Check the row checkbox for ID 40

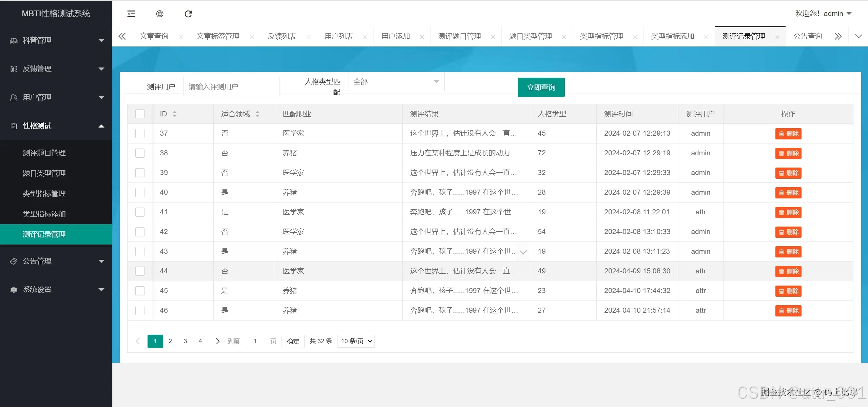click(140, 192)
